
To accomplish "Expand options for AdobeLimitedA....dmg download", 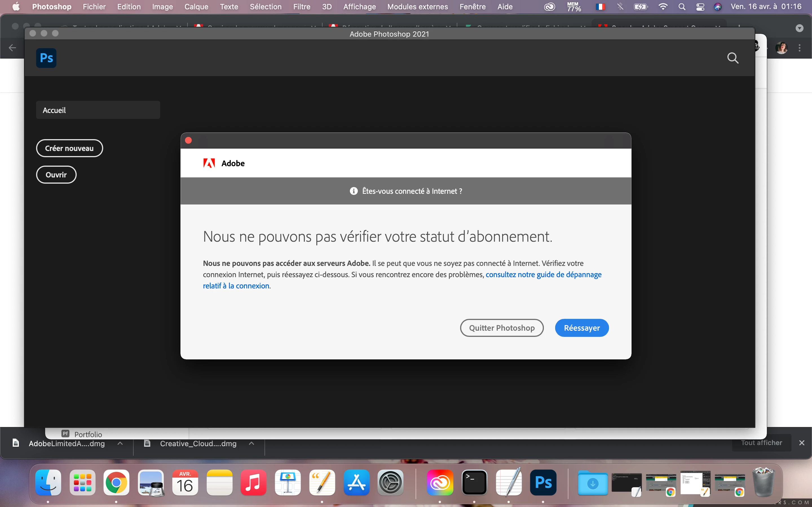I will click(120, 443).
